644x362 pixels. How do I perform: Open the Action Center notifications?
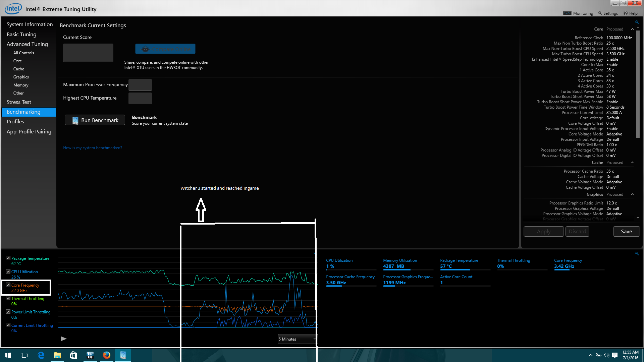pos(615,355)
